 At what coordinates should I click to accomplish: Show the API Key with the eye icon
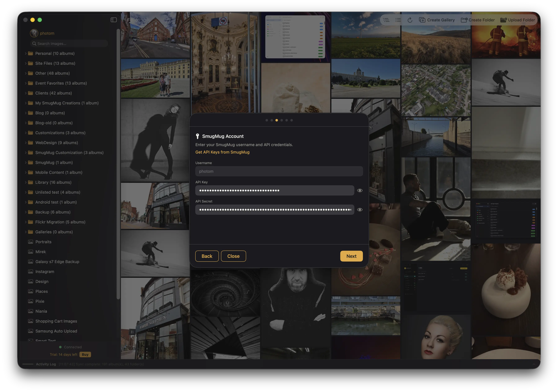click(360, 190)
